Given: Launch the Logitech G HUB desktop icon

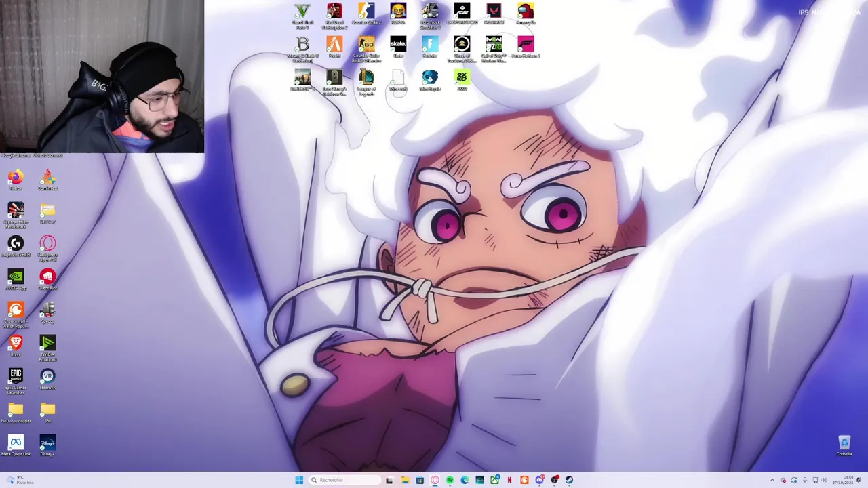Looking at the screenshot, I should click(x=16, y=247).
